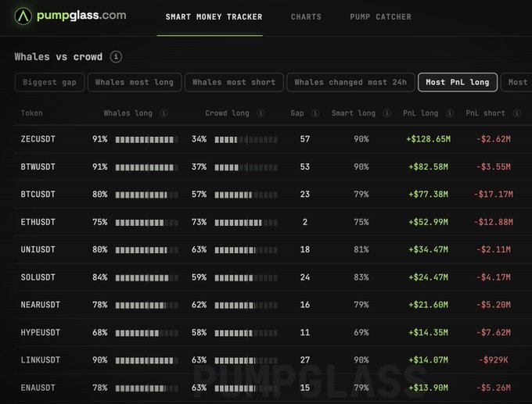
Task: Sort by Smart long column header
Action: click(354, 113)
